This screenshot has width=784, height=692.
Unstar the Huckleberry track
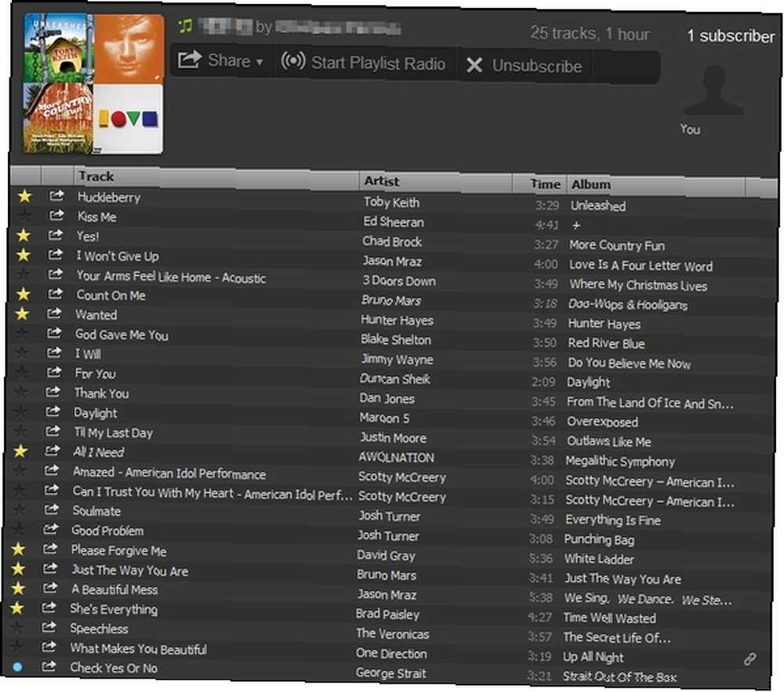(24, 197)
